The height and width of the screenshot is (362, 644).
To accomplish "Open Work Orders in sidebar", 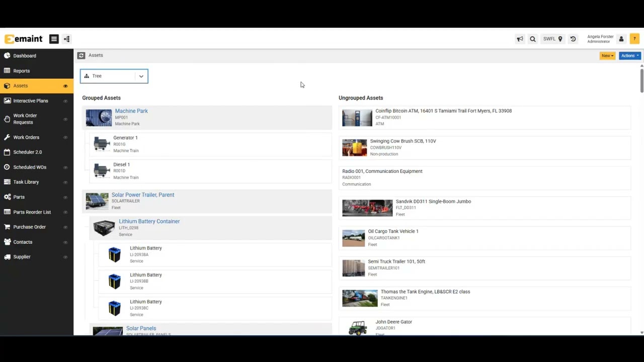I will pyautogui.click(x=37, y=137).
